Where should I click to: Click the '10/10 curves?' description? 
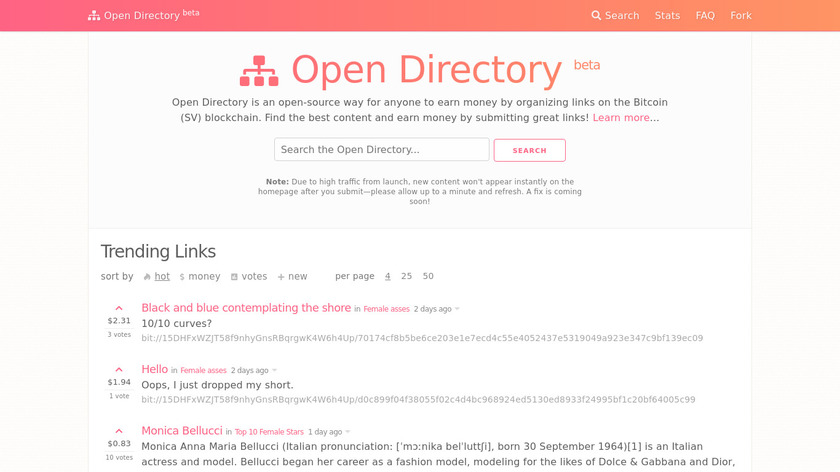pos(176,324)
